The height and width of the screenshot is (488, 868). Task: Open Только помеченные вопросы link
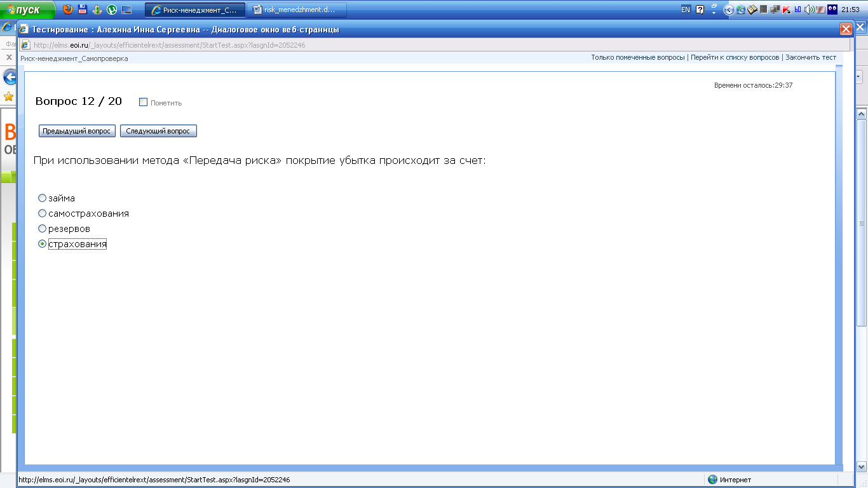(638, 57)
